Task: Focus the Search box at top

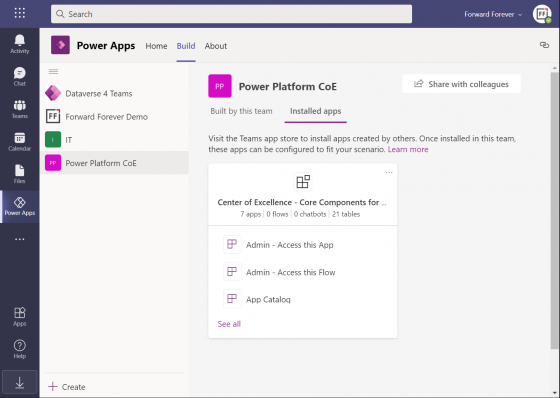Action: point(231,14)
